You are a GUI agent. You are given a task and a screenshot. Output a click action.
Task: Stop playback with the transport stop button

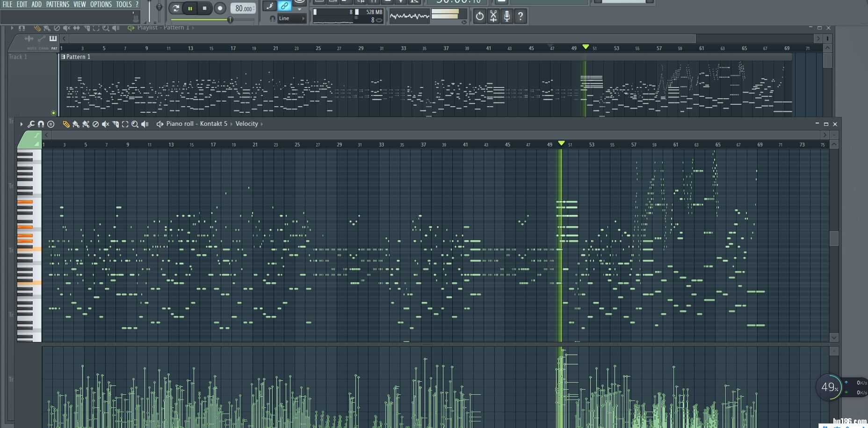[x=204, y=8]
